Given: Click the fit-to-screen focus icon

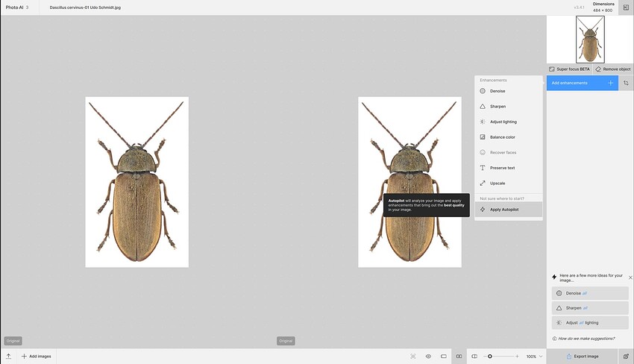Looking at the screenshot, I should pos(412,357).
